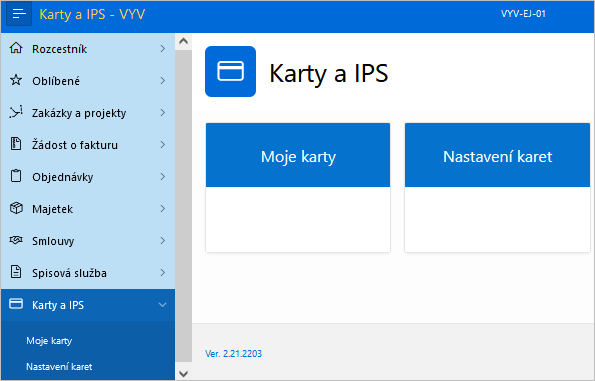Screen dimensions: 595x381
Task: Open Oblíbené menu item
Action: pos(88,80)
